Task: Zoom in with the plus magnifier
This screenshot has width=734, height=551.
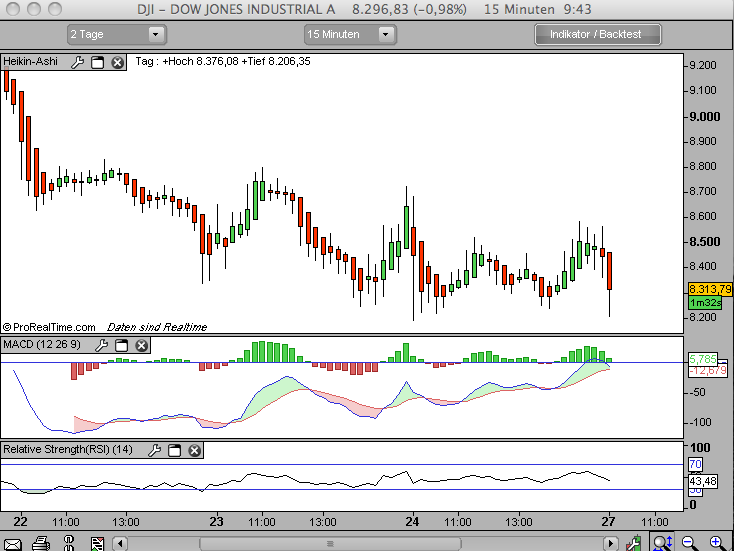Action: tap(718, 543)
